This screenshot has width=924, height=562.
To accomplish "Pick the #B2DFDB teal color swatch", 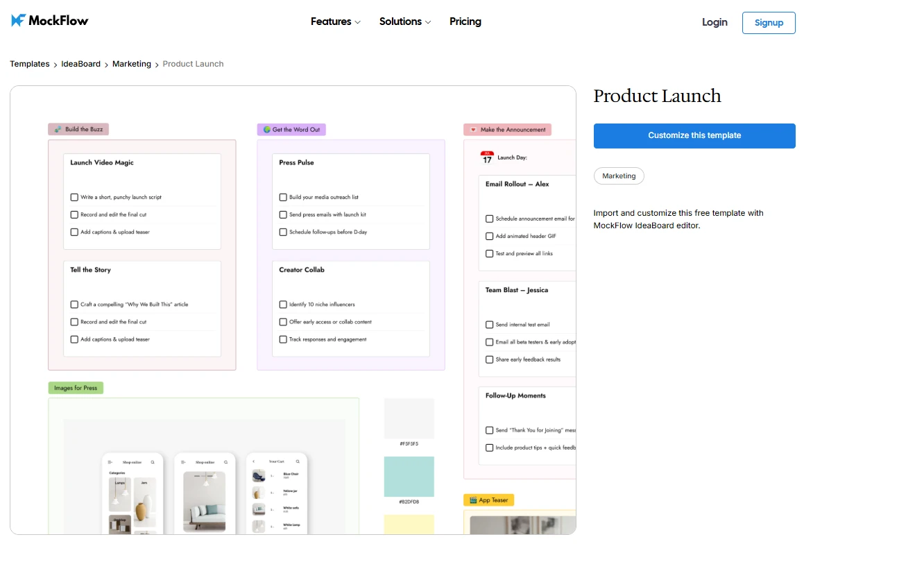I will [409, 477].
